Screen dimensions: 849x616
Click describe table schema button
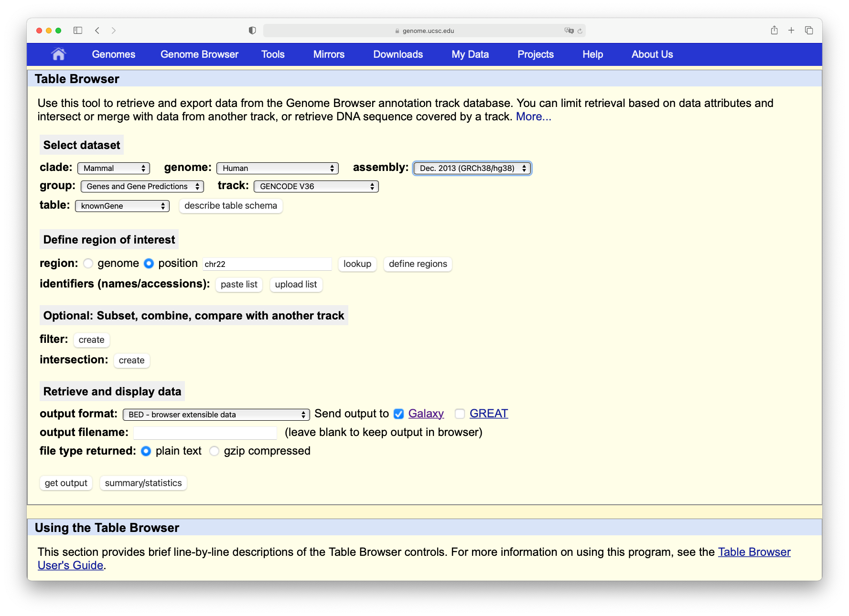pos(231,206)
